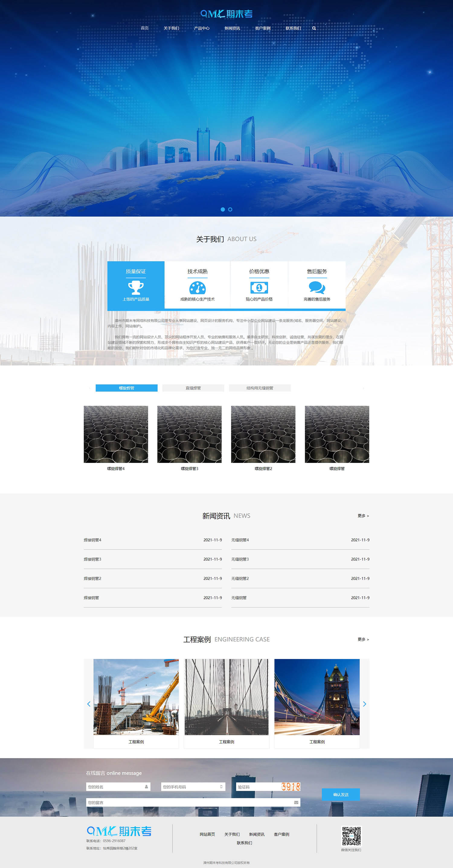Go to previous engineering case slide arrow
This screenshot has width=453, height=868.
pyautogui.click(x=89, y=704)
